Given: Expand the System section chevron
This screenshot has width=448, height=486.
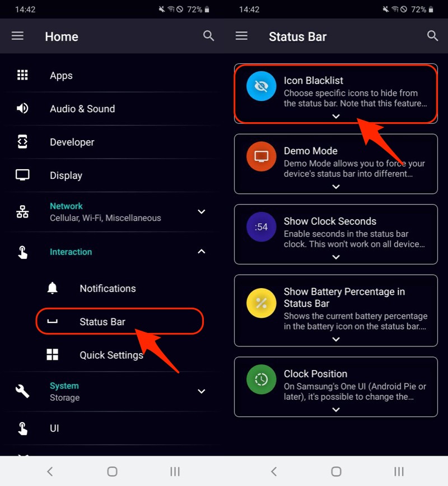Looking at the screenshot, I should 202,391.
